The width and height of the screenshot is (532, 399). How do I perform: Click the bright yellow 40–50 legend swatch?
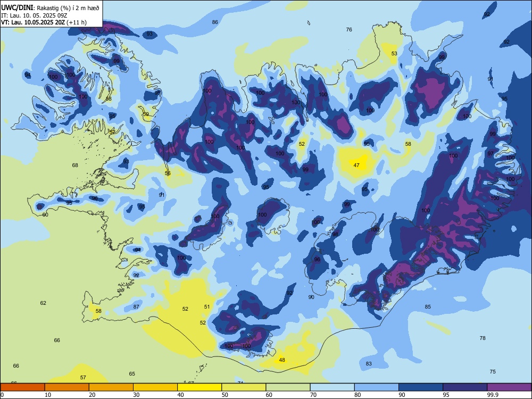[x=199, y=387]
